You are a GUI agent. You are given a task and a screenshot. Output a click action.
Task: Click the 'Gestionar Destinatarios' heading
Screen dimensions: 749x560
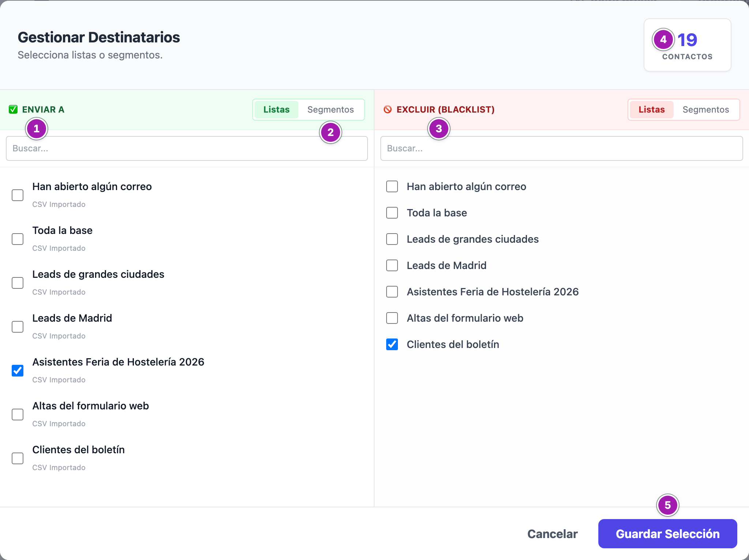click(x=99, y=37)
